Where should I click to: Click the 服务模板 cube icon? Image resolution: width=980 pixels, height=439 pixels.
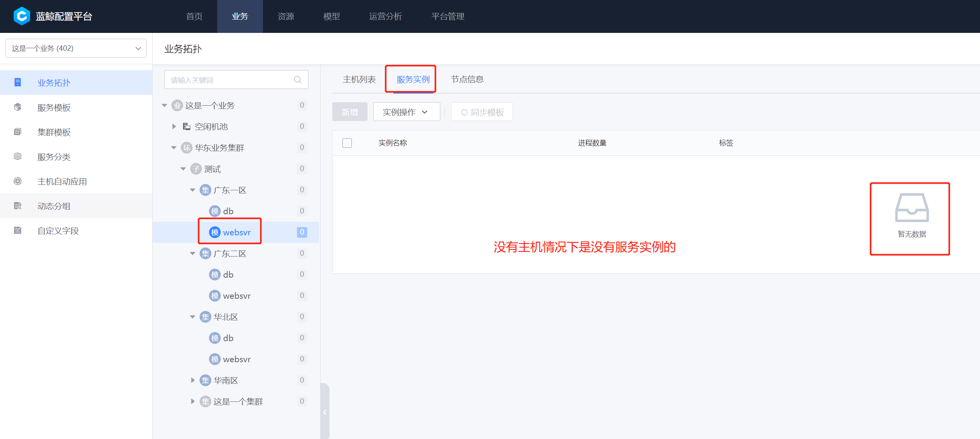(18, 107)
